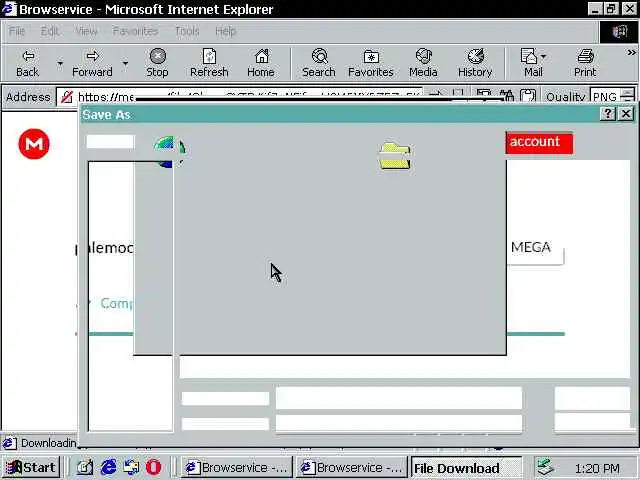This screenshot has height=480, width=640.
Task: Switch to second Browservice taskbar window
Action: [x=352, y=467]
